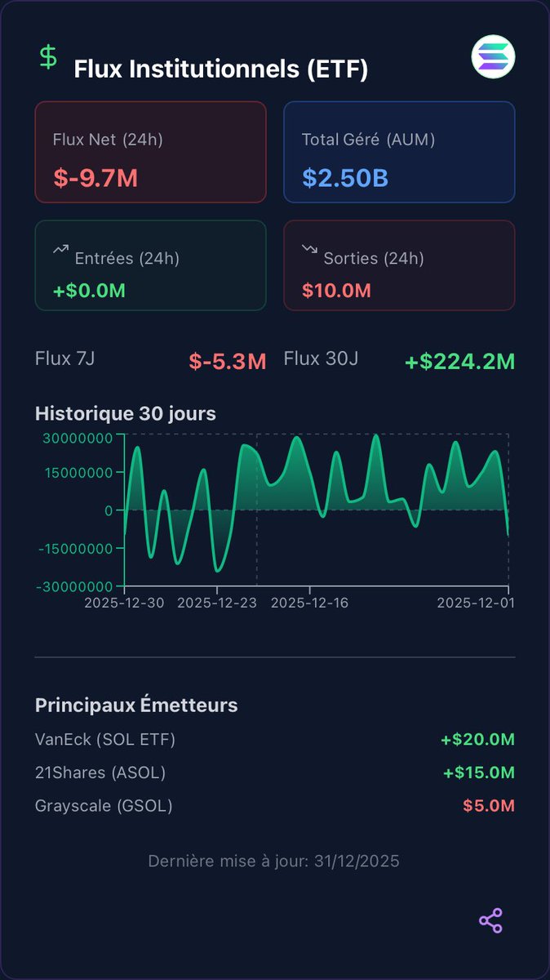This screenshot has height=980, width=550.
Task: Click the Entrées upward trend icon
Action: [61, 249]
